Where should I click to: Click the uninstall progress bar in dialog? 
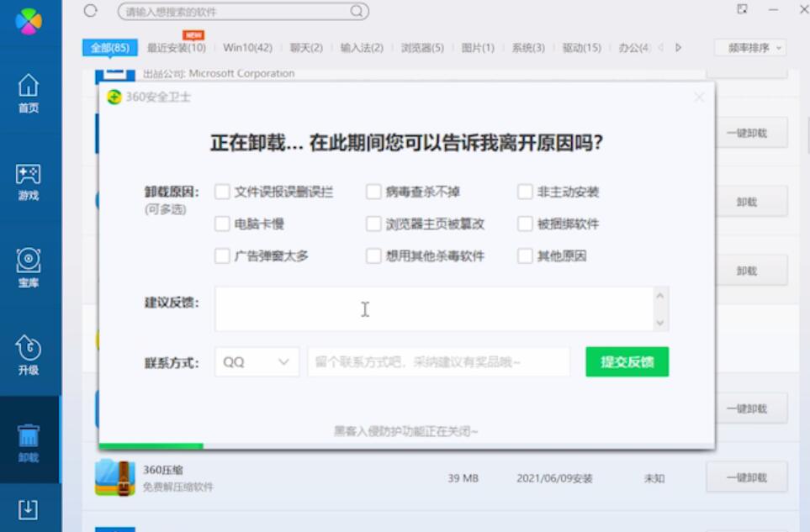coord(406,445)
